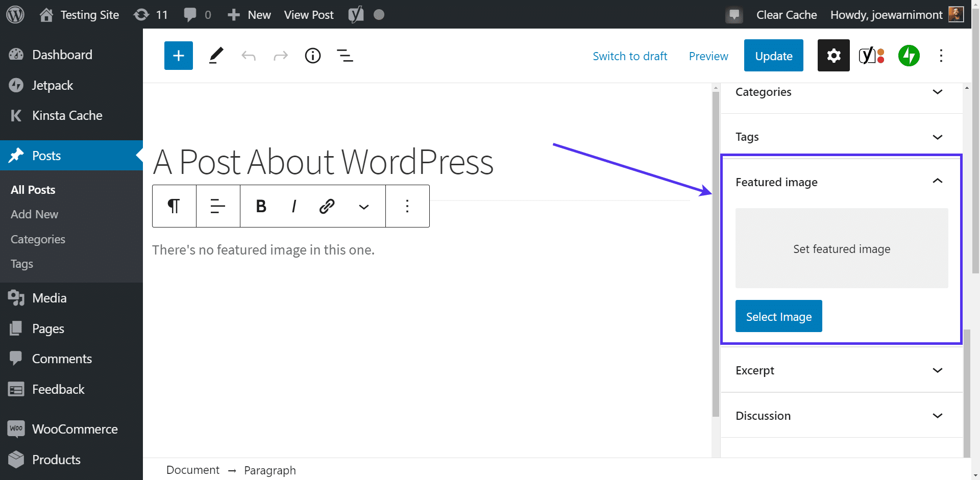Click the Update button
Screen dimensions: 980x480
click(773, 56)
